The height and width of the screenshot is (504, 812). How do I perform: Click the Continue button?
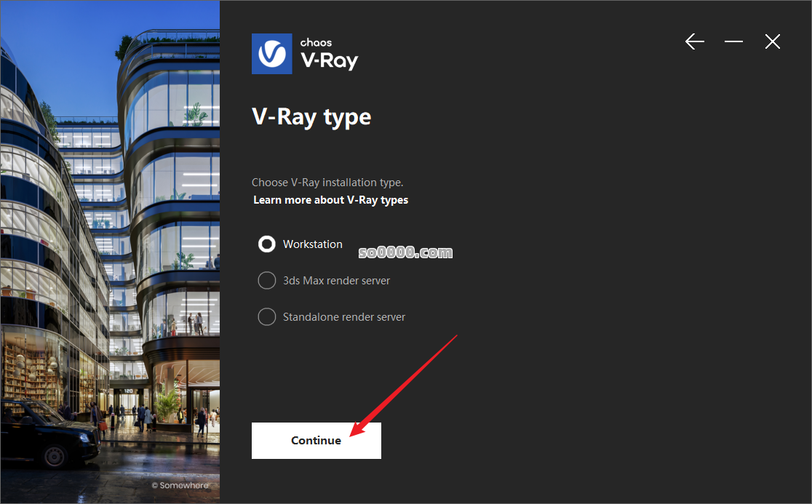click(x=317, y=440)
